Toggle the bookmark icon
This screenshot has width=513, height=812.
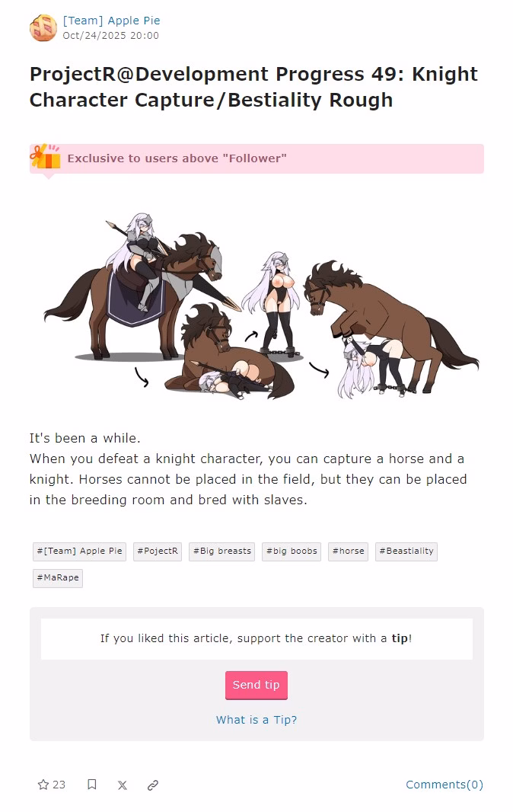(91, 785)
